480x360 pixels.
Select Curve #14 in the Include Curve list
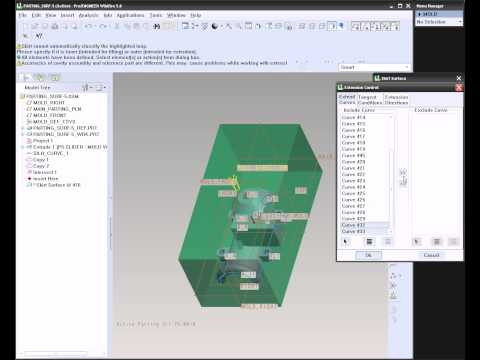(x=353, y=117)
